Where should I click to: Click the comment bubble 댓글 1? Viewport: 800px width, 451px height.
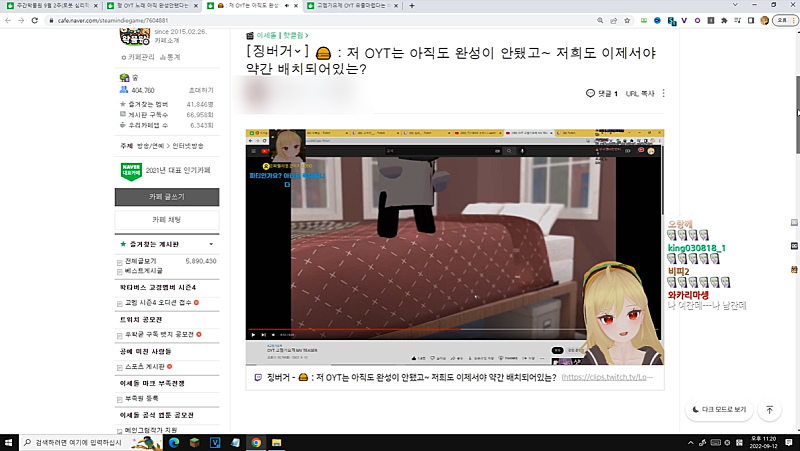click(602, 93)
